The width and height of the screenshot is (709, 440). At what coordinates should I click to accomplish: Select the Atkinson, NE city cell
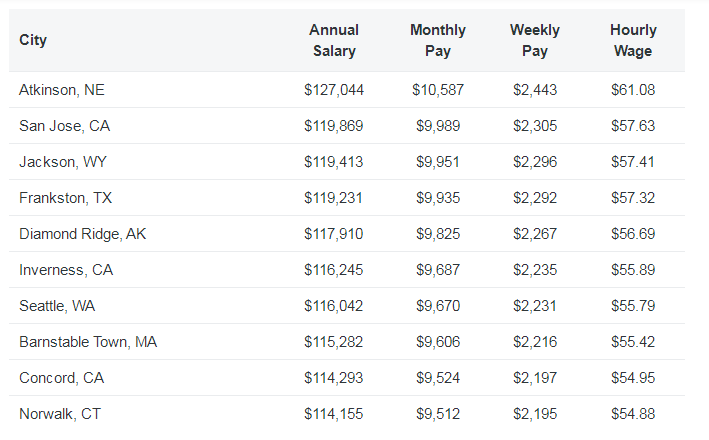point(62,90)
